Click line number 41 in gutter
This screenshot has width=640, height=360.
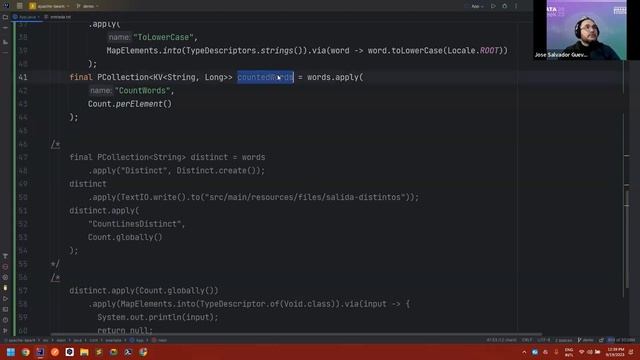point(22,77)
